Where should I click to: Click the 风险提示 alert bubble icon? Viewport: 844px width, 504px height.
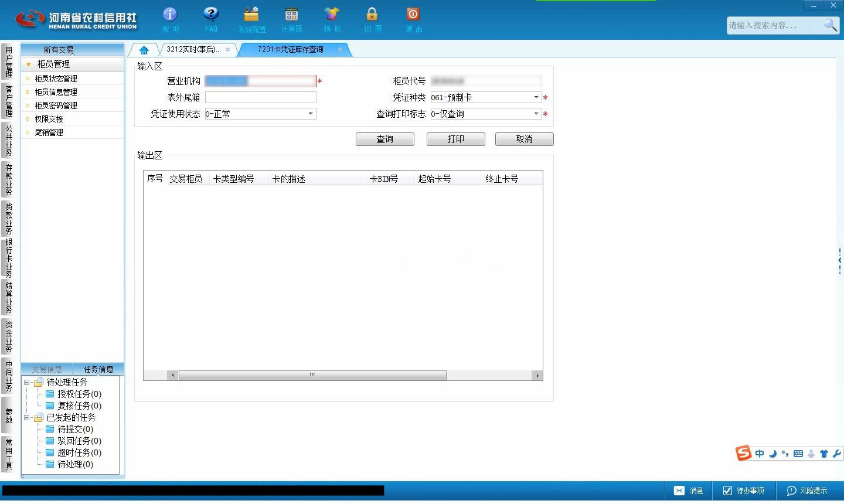click(791, 491)
